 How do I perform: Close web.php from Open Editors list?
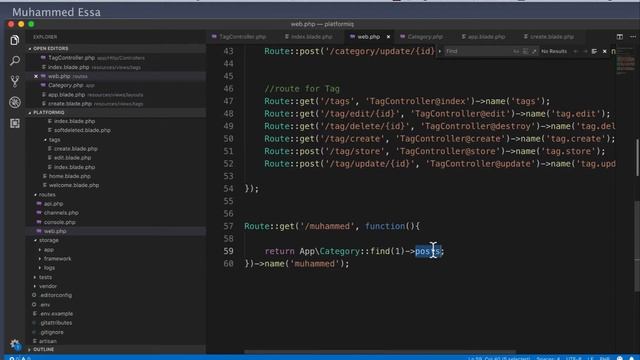(36, 76)
